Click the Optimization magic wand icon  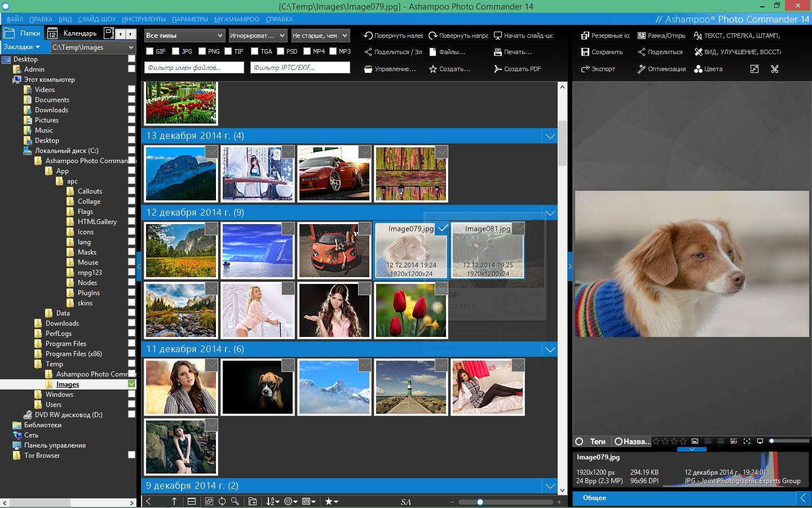pyautogui.click(x=642, y=69)
